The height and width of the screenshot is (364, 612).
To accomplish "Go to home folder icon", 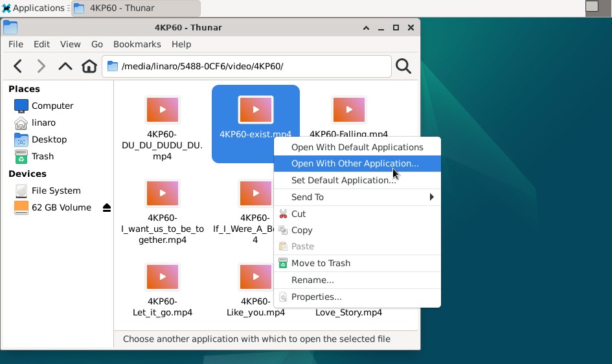I will (x=89, y=66).
